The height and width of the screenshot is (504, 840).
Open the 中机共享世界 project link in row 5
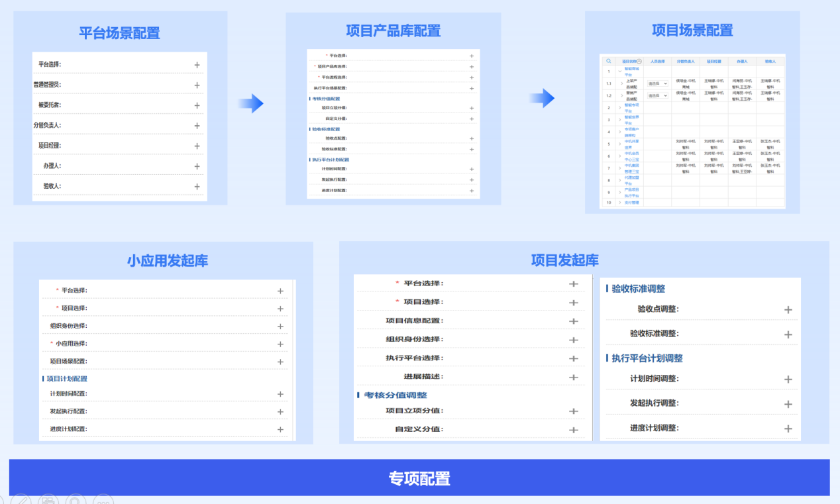632,144
